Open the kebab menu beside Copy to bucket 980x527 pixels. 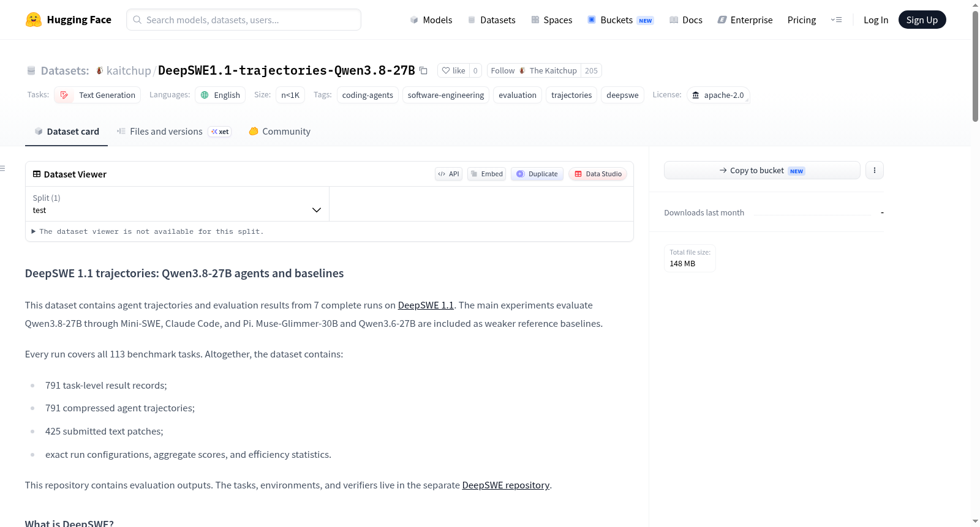pos(875,170)
